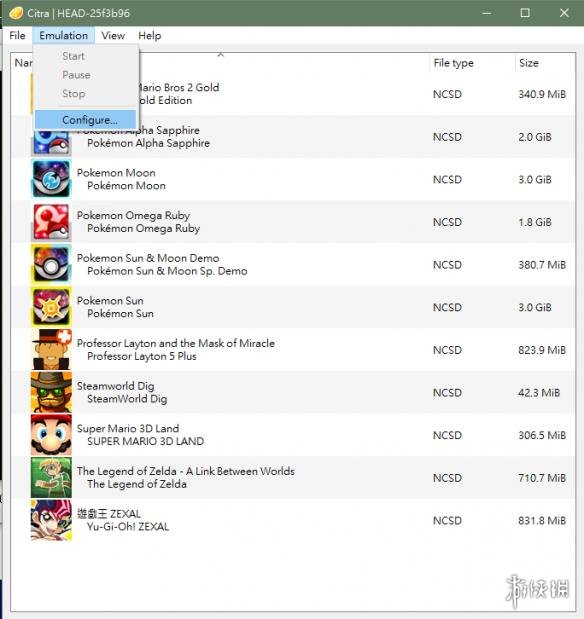Click the Professor Layton game icon
The image size is (584, 619).
coord(51,349)
